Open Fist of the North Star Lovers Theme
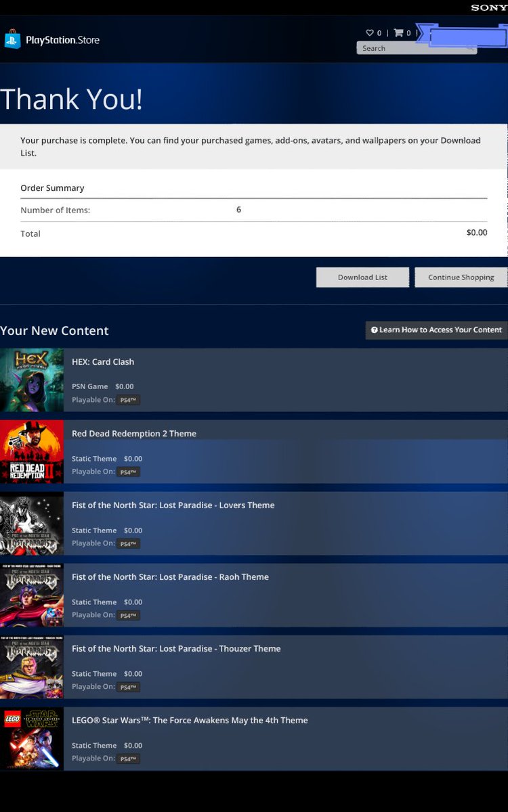 pyautogui.click(x=173, y=505)
